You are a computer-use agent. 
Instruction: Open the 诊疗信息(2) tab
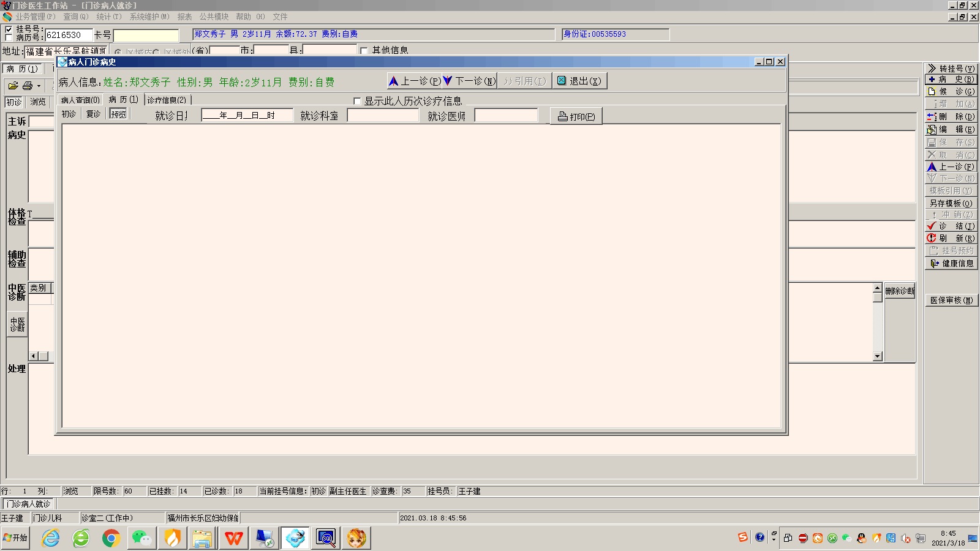[167, 100]
